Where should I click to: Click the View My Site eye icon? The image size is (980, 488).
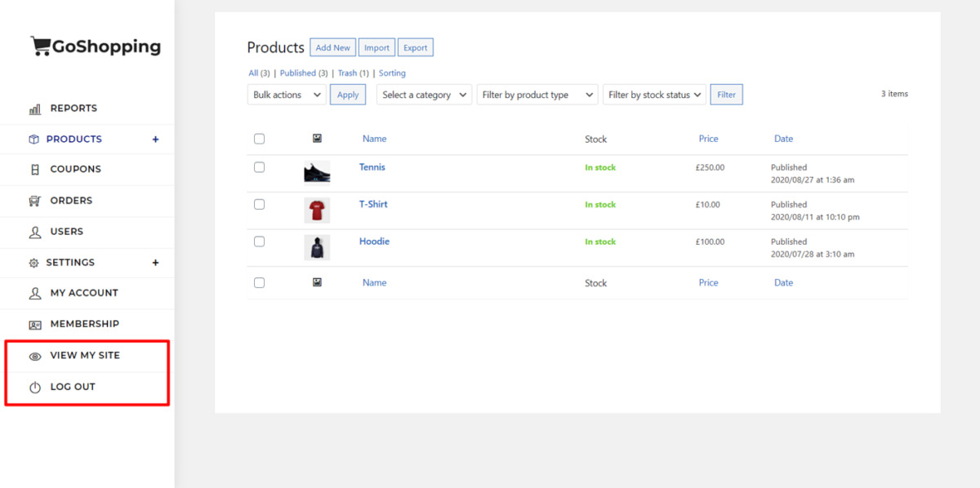[x=35, y=357]
